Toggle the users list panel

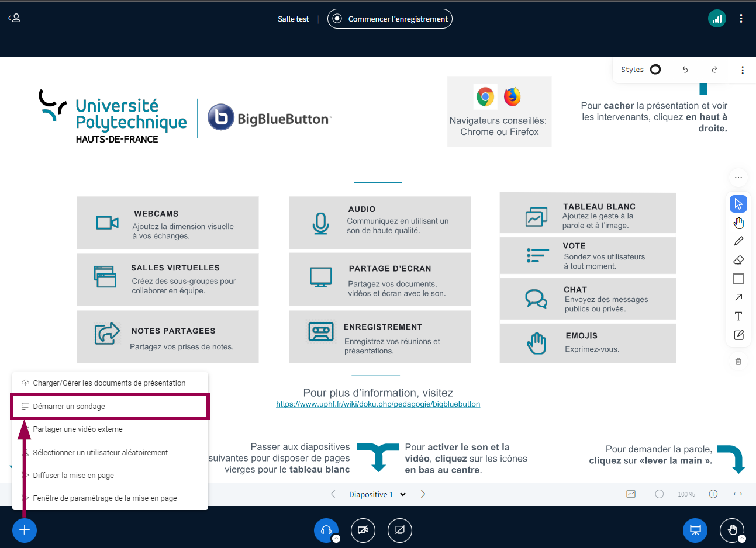point(15,18)
